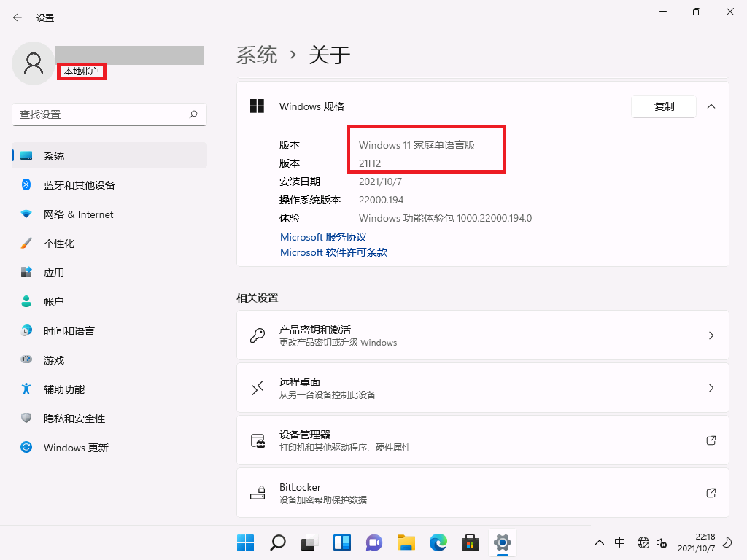747x560 pixels.
Task: Click the network globe tray icon
Action: [x=643, y=542]
